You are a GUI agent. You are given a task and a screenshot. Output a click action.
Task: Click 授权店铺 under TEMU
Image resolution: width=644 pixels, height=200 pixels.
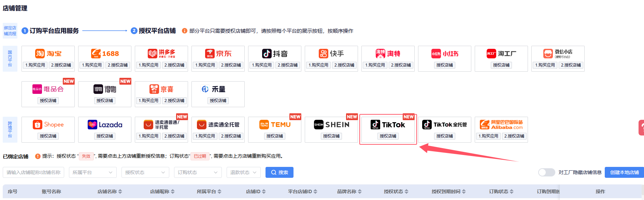pos(275,136)
